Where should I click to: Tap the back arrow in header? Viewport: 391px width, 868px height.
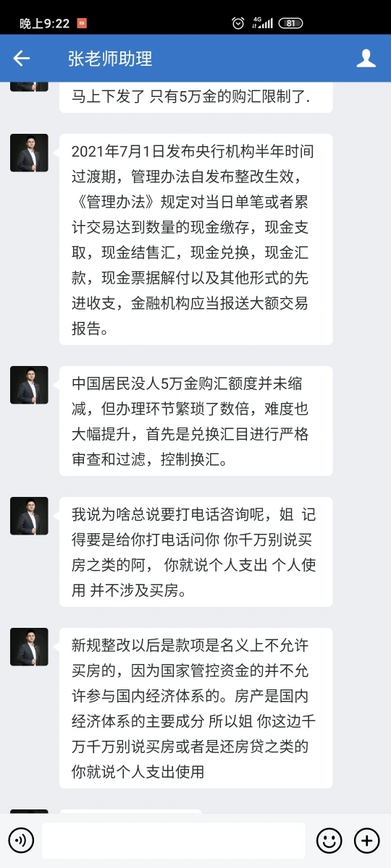[x=22, y=59]
